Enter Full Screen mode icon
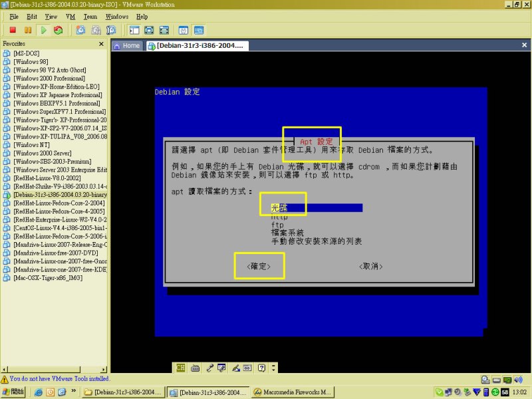Viewport: 532px width, 399px height. click(x=164, y=30)
